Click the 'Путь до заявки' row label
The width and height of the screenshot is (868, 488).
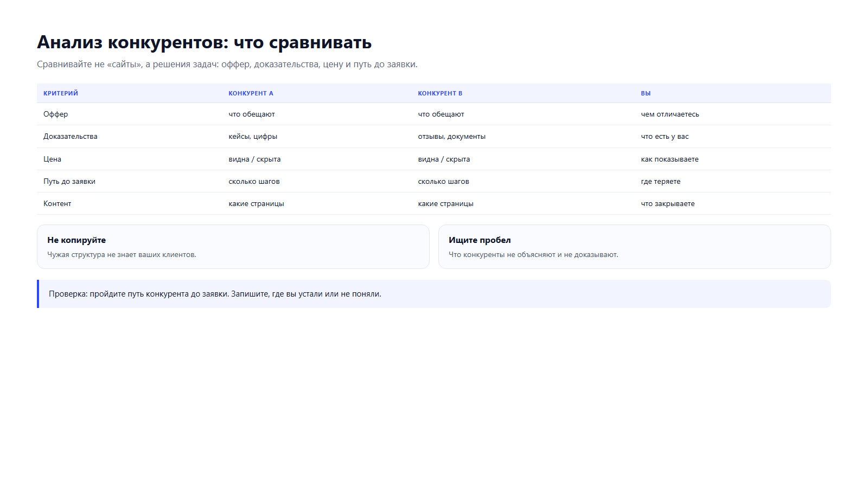pos(69,181)
